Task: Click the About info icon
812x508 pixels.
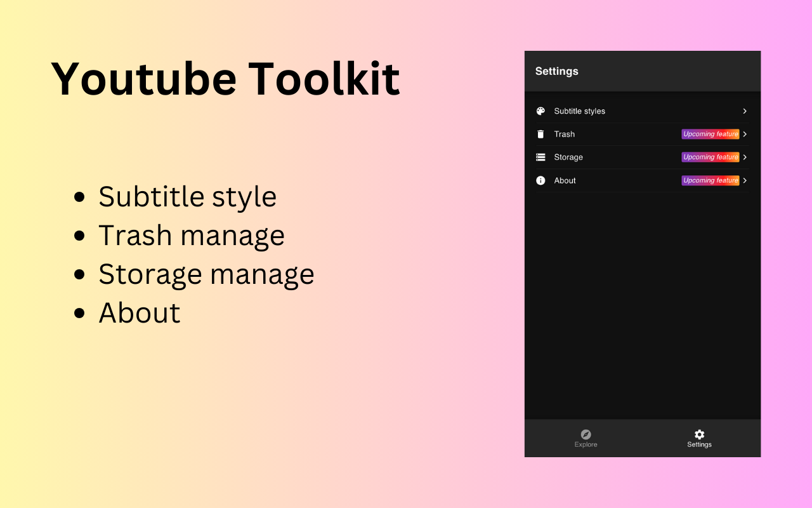Action: (x=540, y=180)
